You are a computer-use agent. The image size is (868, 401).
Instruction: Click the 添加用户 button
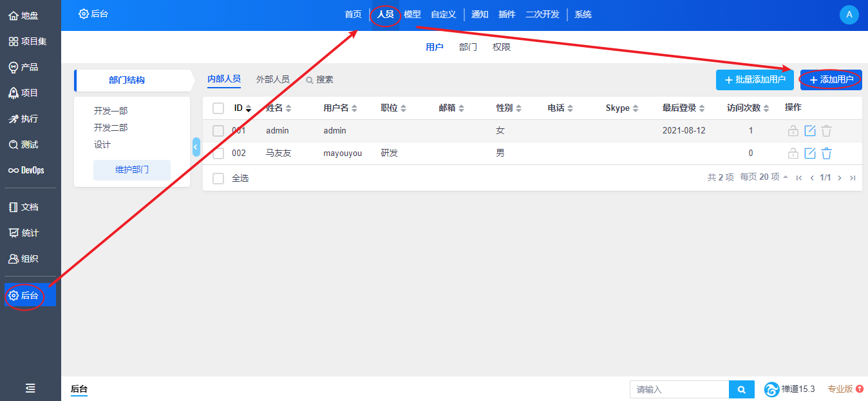pos(831,80)
